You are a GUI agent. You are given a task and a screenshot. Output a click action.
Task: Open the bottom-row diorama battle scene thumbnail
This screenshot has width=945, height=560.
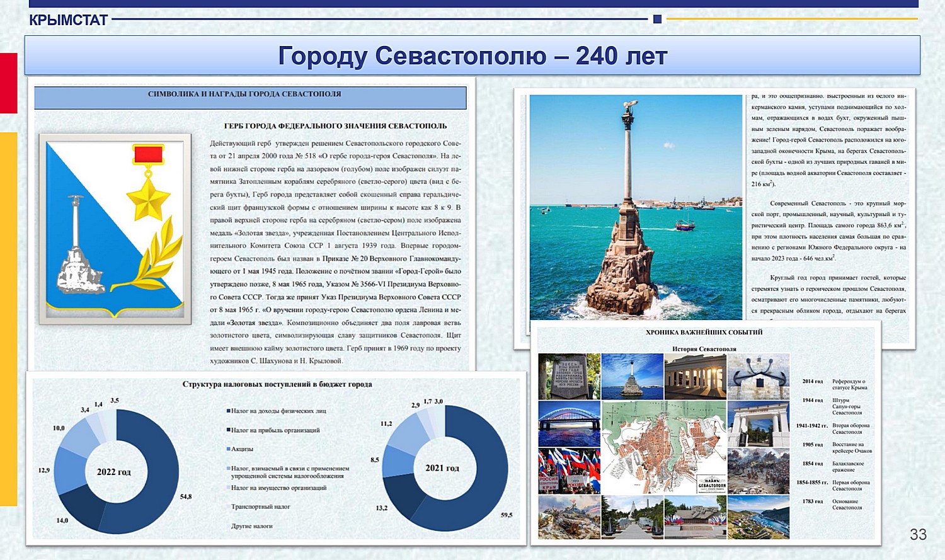(569, 517)
